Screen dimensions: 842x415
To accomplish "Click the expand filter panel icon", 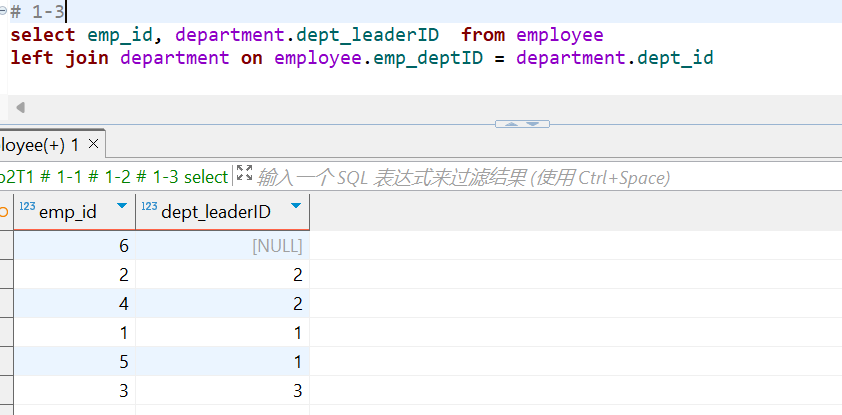I will (x=244, y=175).
